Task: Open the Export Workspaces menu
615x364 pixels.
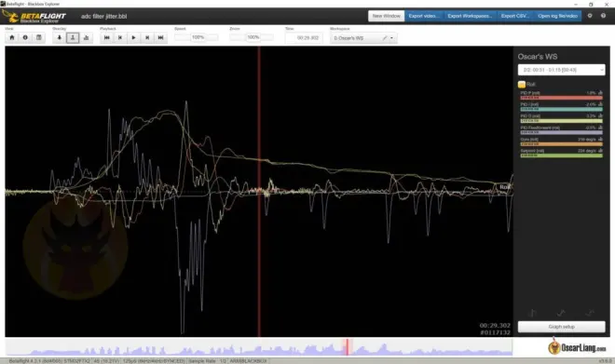Action: click(x=470, y=16)
